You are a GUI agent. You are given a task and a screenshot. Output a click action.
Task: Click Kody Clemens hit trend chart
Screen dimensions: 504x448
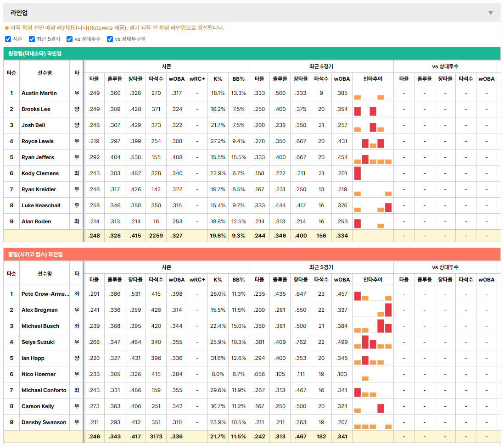coord(373,173)
